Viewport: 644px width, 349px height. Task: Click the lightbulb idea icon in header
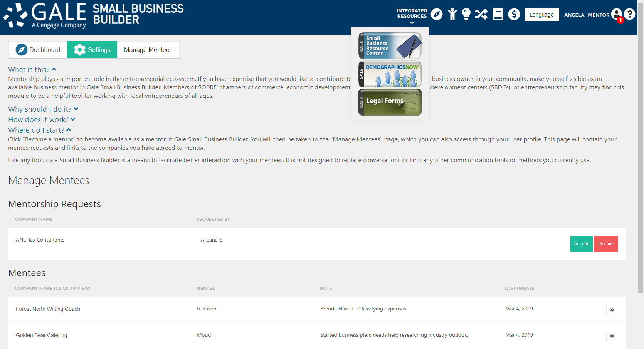pos(466,15)
